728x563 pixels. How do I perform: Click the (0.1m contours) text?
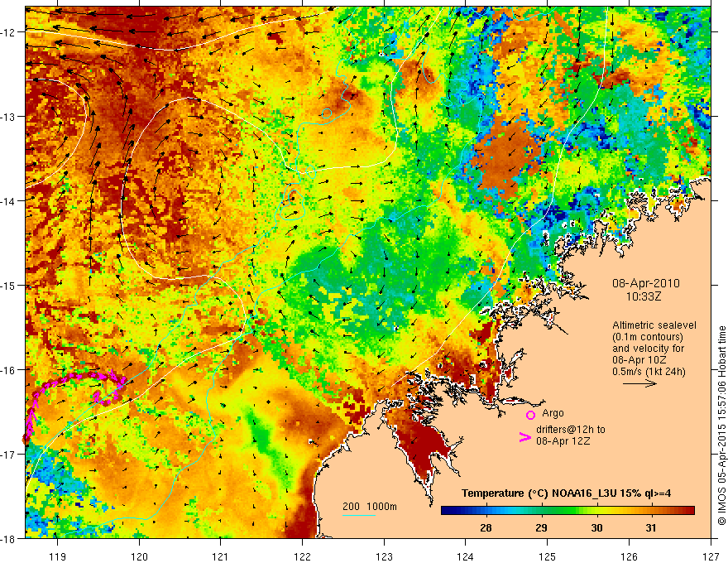(x=648, y=337)
